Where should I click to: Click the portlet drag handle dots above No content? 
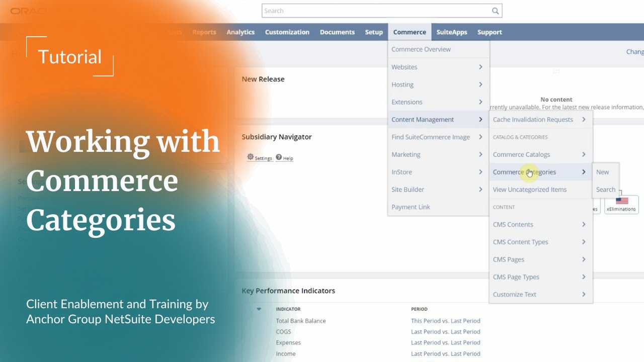click(x=556, y=71)
